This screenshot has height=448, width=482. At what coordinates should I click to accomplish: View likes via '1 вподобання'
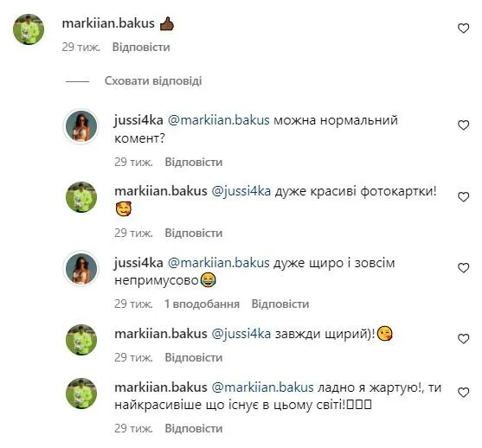(202, 304)
